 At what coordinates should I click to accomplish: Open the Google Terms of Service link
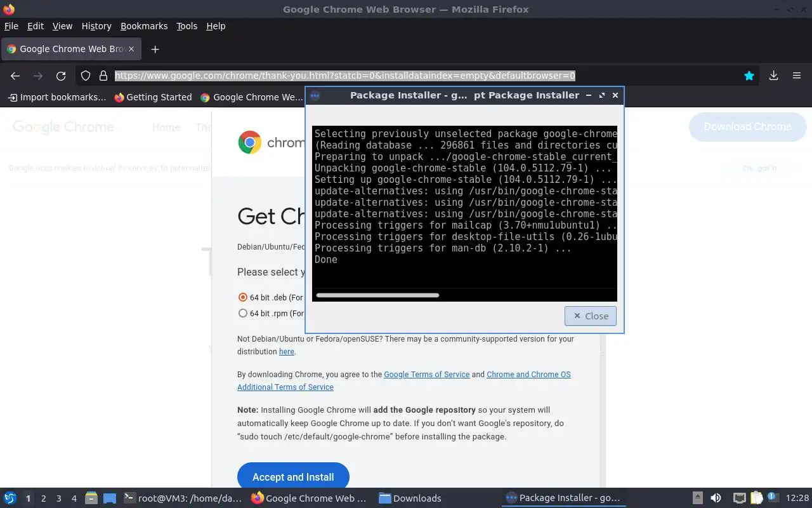[x=426, y=374]
